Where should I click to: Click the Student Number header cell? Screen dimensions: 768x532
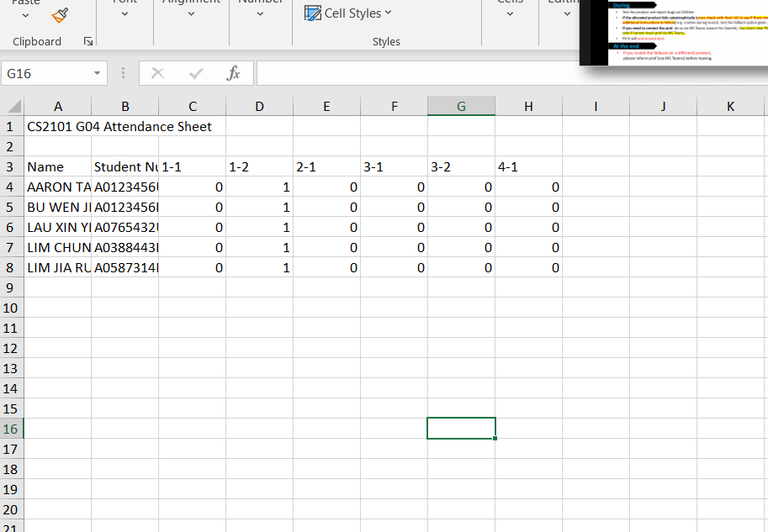pos(124,167)
